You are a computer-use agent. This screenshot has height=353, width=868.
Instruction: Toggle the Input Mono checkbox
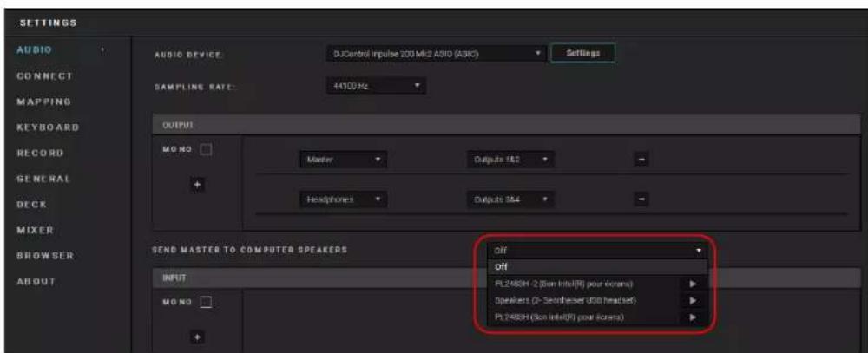(x=206, y=303)
